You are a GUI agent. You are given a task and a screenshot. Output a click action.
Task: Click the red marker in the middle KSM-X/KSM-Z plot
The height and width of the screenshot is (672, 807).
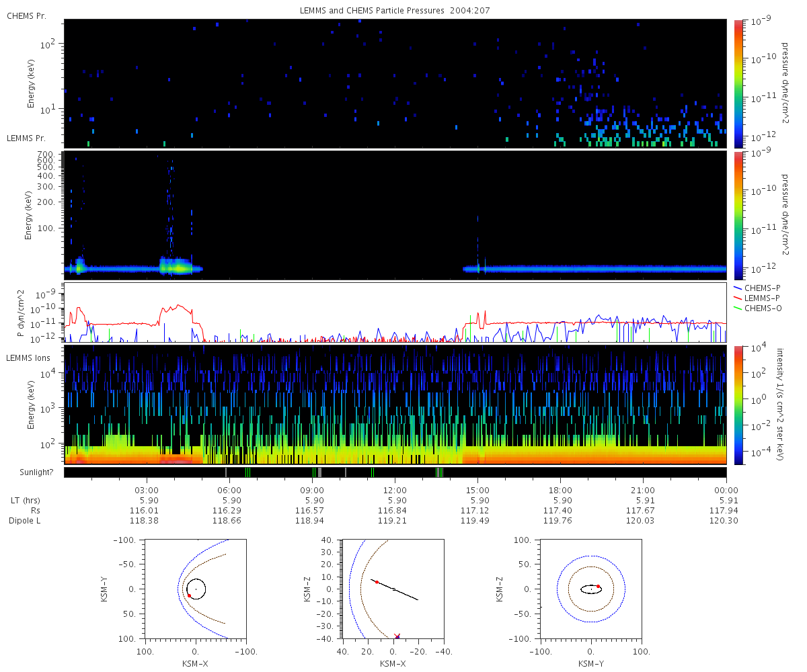coord(377,582)
